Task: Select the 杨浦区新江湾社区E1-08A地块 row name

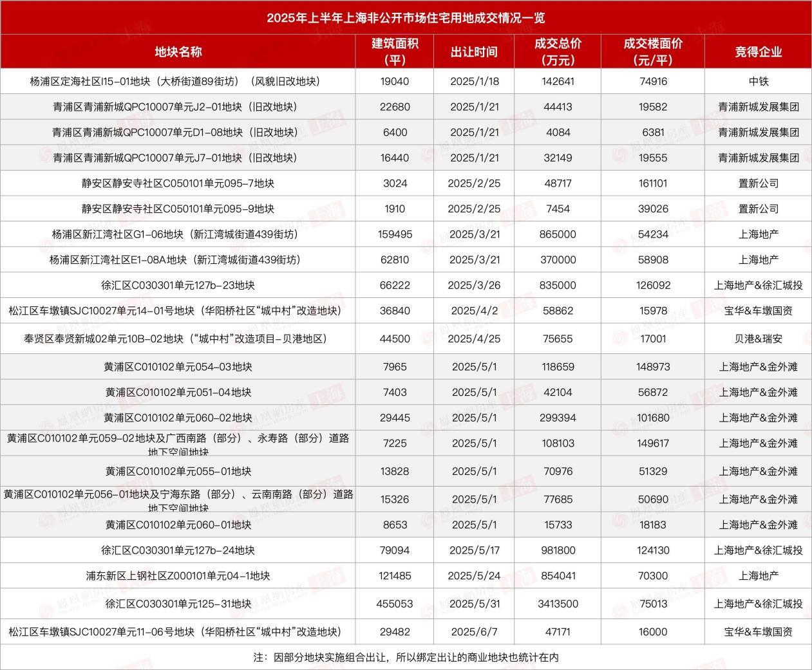Action: click(175, 260)
